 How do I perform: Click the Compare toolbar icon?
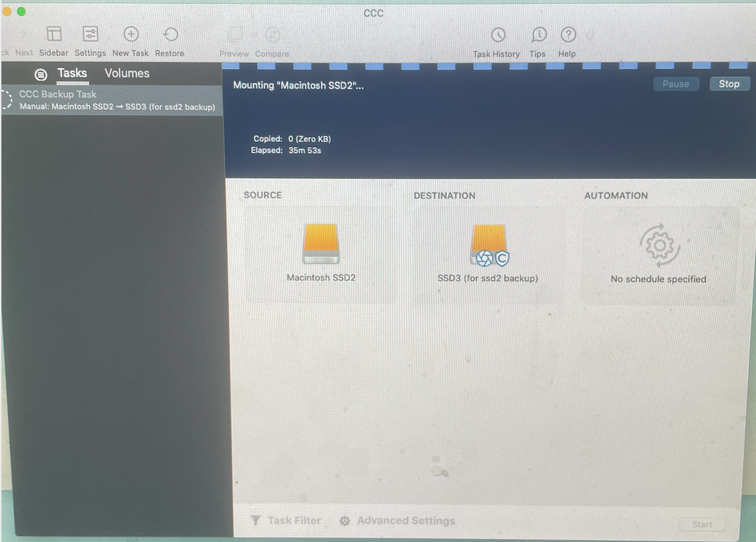[x=272, y=34]
